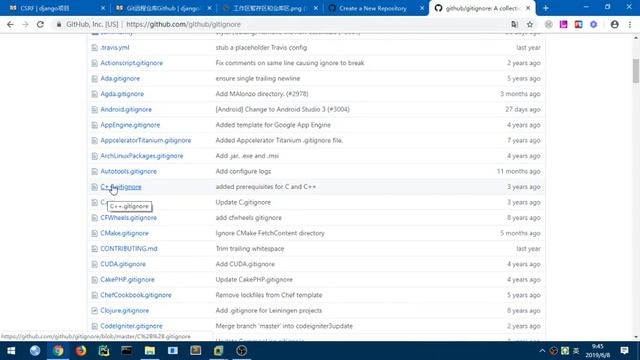Open the C++.gitignore file
The image size is (640, 360).
click(121, 187)
